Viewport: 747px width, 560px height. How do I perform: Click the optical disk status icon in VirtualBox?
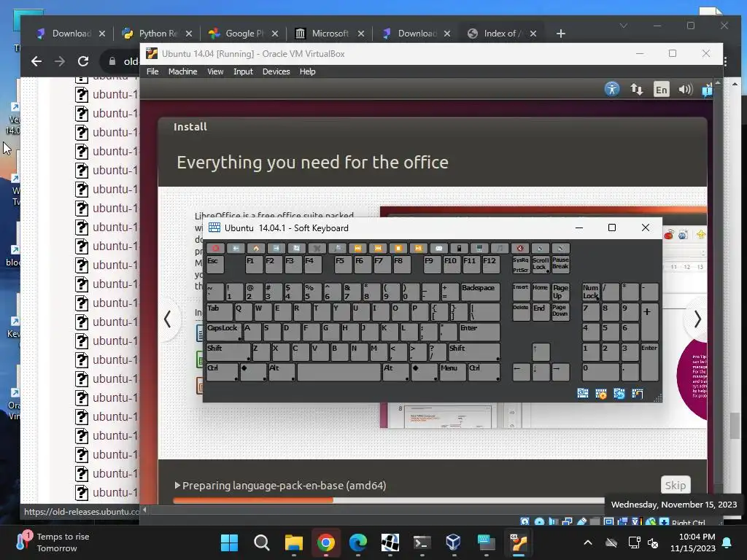pos(539,522)
